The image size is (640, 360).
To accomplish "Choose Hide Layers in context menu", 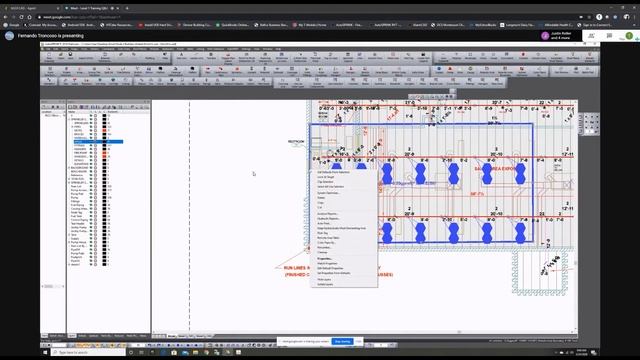I will pos(324,280).
